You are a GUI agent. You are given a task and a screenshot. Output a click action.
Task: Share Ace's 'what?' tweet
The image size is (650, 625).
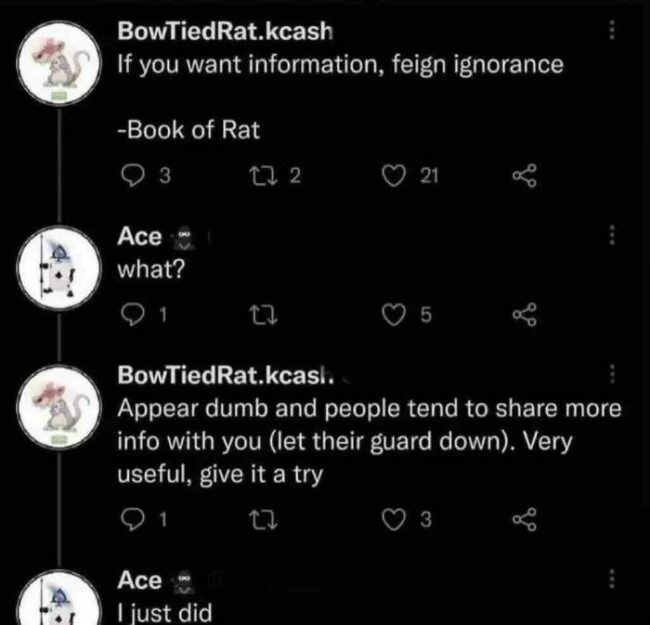click(525, 317)
